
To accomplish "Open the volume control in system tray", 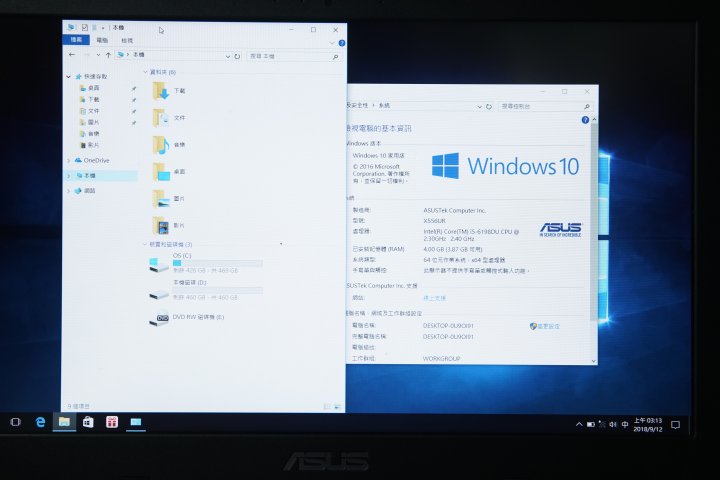I will [613, 424].
